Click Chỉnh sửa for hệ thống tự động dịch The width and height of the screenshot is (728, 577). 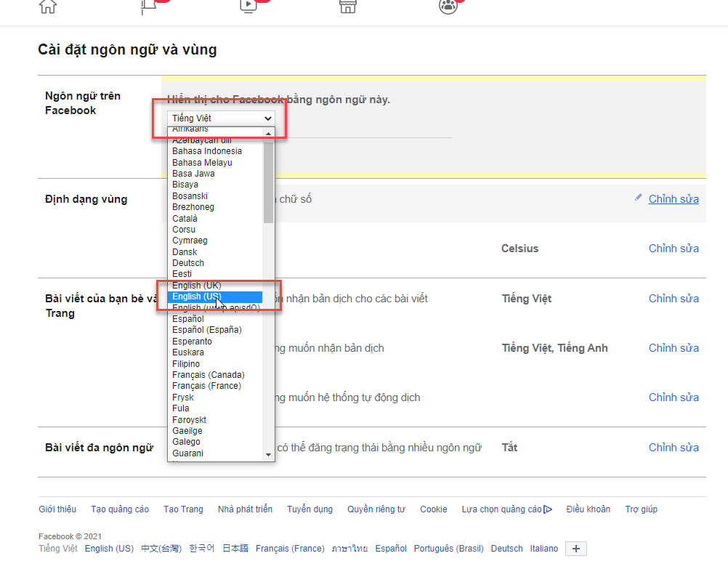coord(674,398)
